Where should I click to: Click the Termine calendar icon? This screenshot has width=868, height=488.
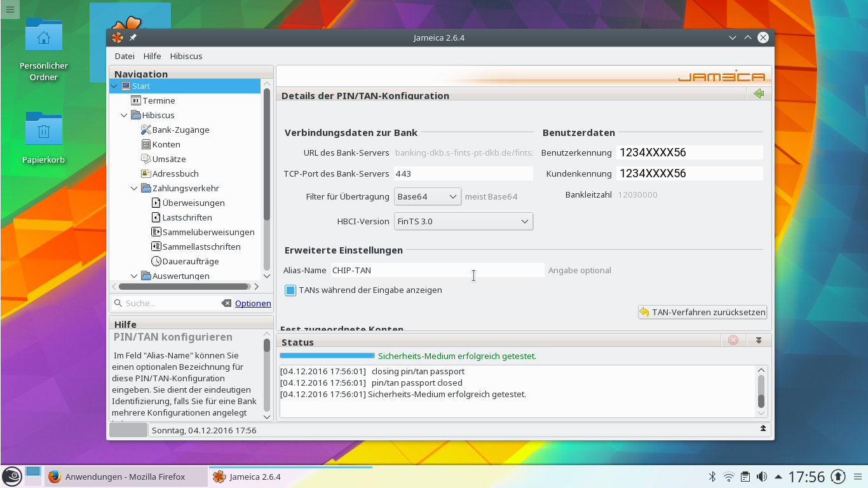(136, 100)
